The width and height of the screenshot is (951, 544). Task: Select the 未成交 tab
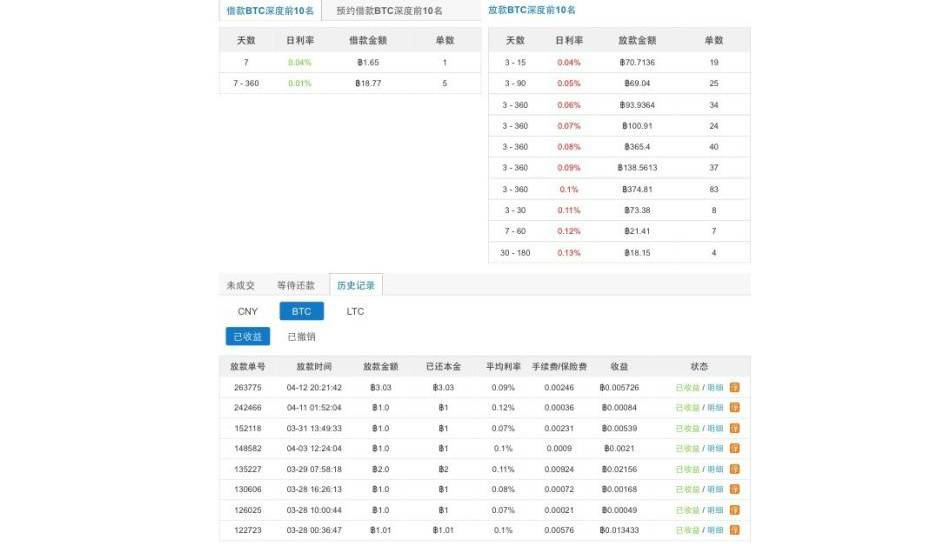pyautogui.click(x=240, y=285)
